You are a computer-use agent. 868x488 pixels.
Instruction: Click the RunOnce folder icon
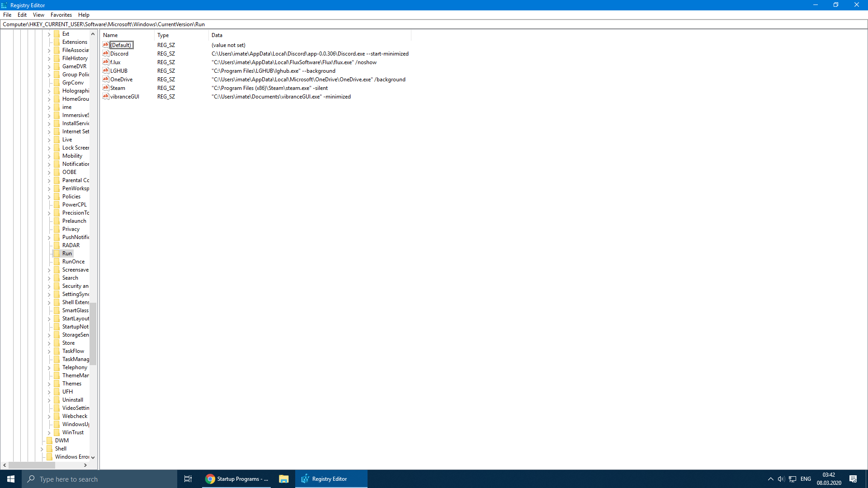click(x=57, y=262)
